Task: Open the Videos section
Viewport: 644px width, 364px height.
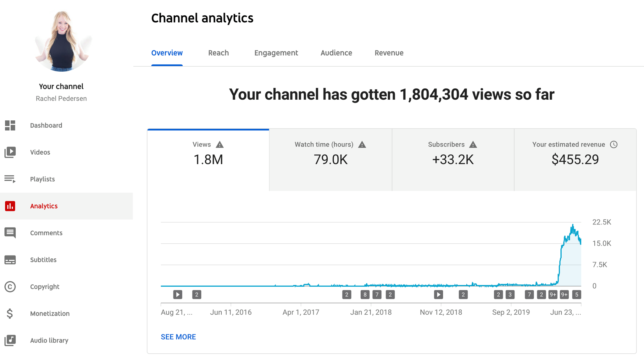Action: pos(40,152)
